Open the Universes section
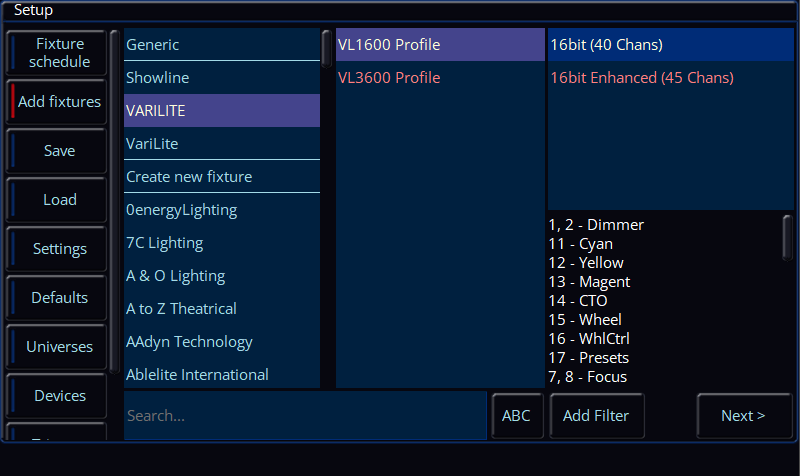The height and width of the screenshot is (476, 800). click(57, 346)
